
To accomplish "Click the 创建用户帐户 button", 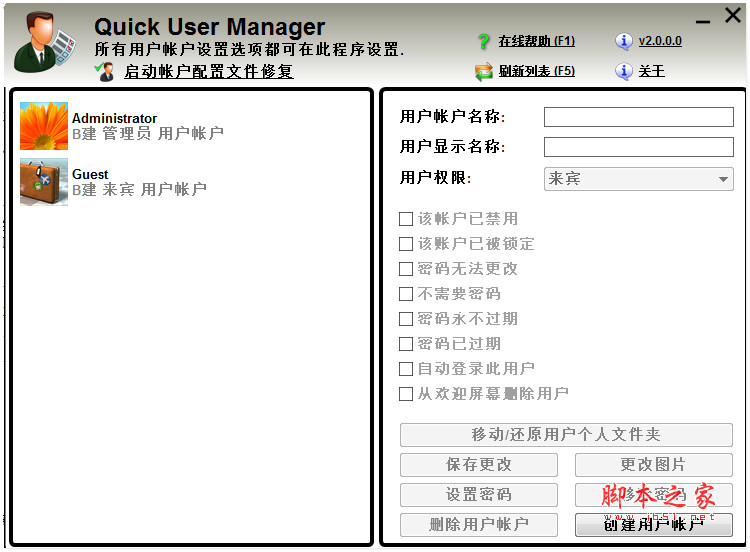I will (x=654, y=525).
